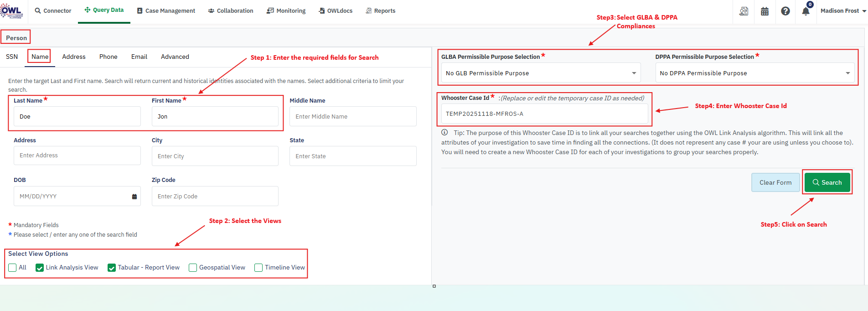Check the All views checkbox
This screenshot has height=311, width=868.
click(x=13, y=268)
